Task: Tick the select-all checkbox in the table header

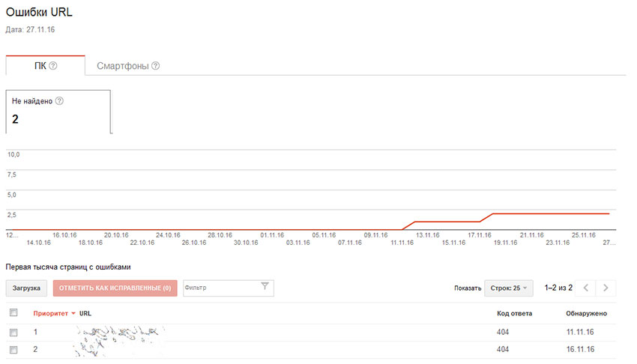Action: (13, 313)
